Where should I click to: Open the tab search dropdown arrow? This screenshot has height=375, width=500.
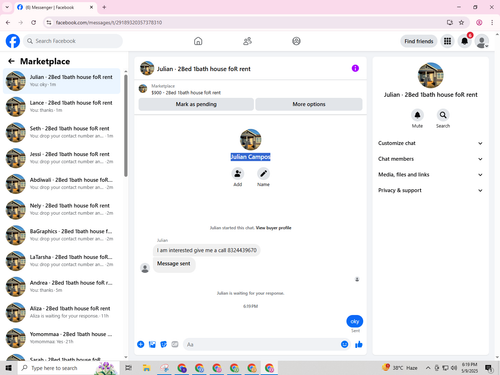coord(7,7)
